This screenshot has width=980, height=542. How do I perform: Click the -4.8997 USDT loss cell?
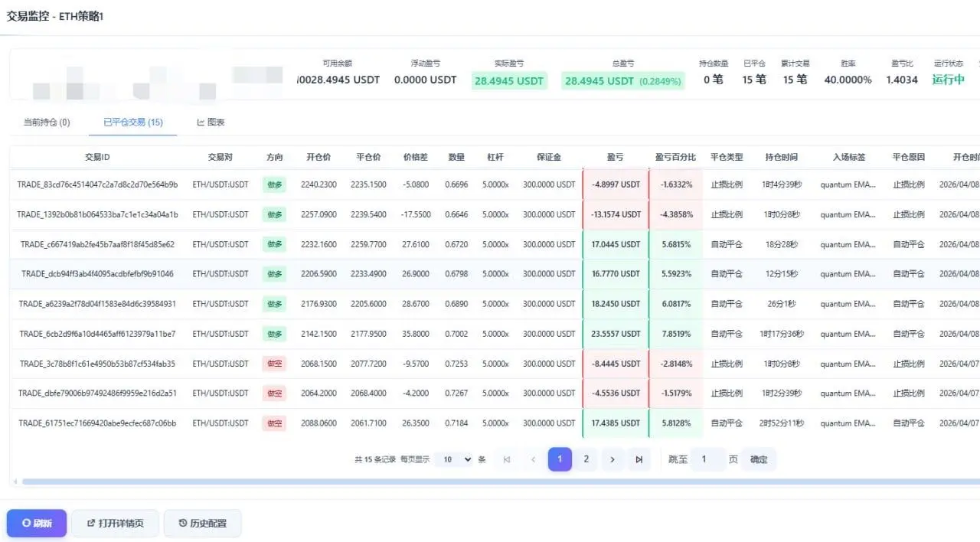[x=616, y=184]
